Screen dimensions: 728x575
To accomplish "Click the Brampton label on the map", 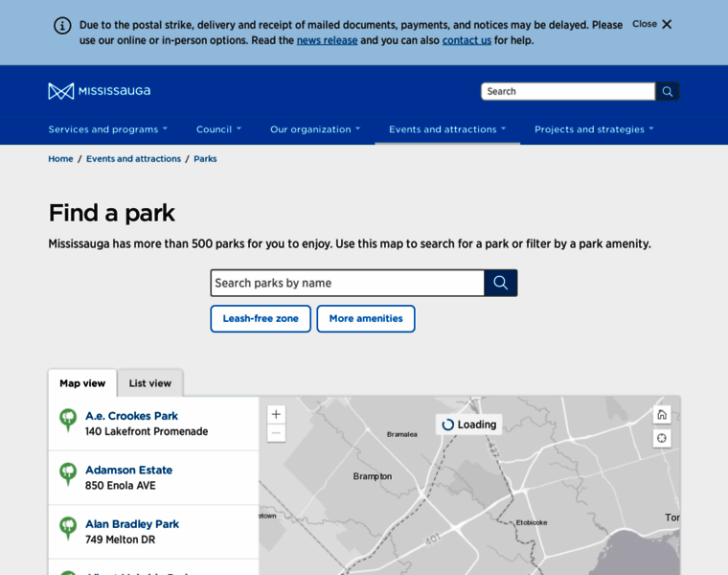I will click(x=373, y=476).
